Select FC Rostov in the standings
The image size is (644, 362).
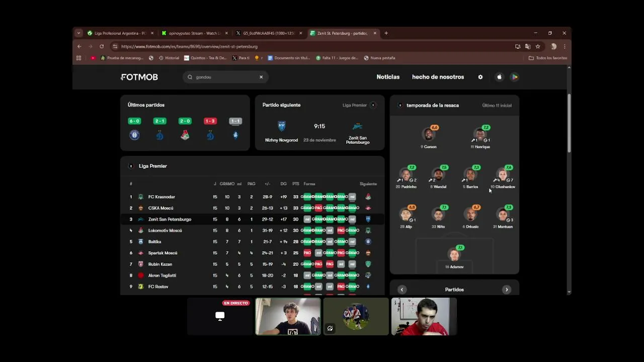pyautogui.click(x=158, y=287)
